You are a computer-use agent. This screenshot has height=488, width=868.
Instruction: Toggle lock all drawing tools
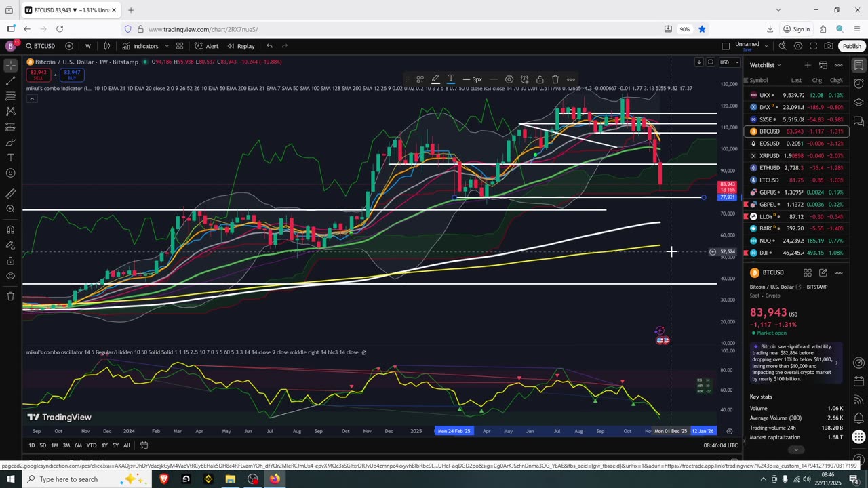tap(10, 261)
